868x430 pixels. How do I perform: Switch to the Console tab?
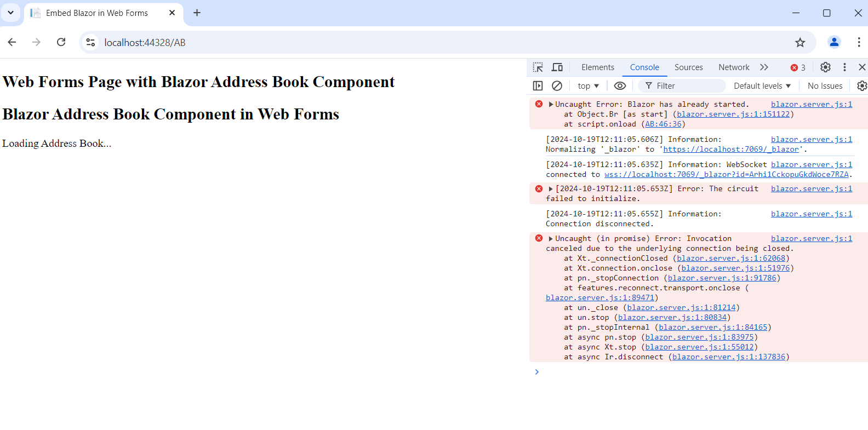click(x=644, y=67)
